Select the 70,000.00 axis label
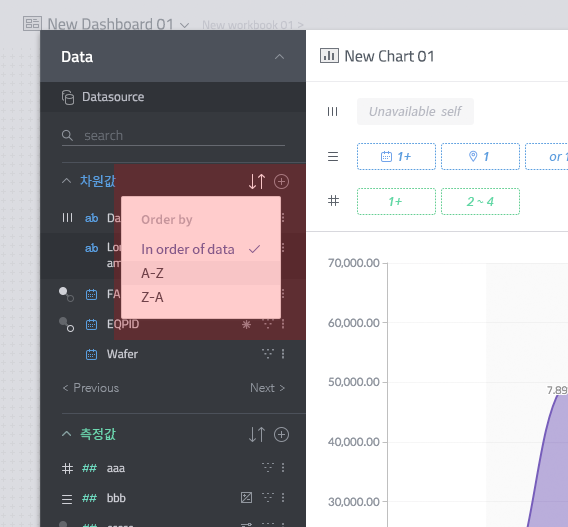The width and height of the screenshot is (568, 527). (354, 263)
